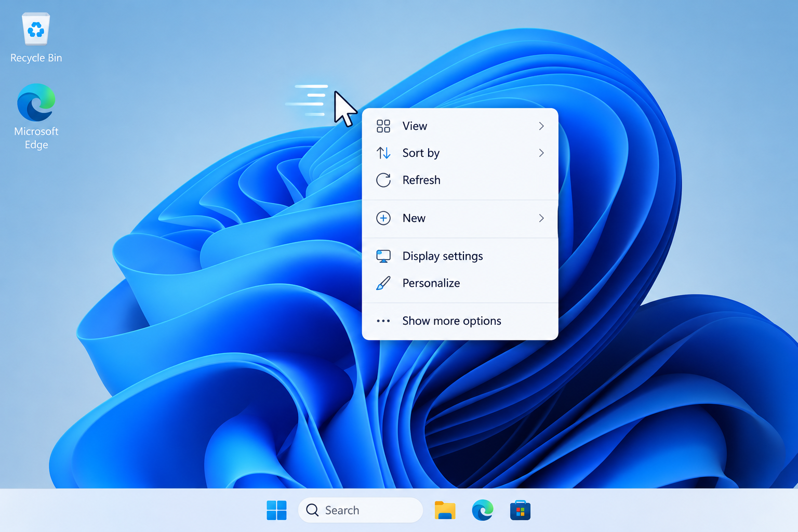Select New in the context menu

460,218
